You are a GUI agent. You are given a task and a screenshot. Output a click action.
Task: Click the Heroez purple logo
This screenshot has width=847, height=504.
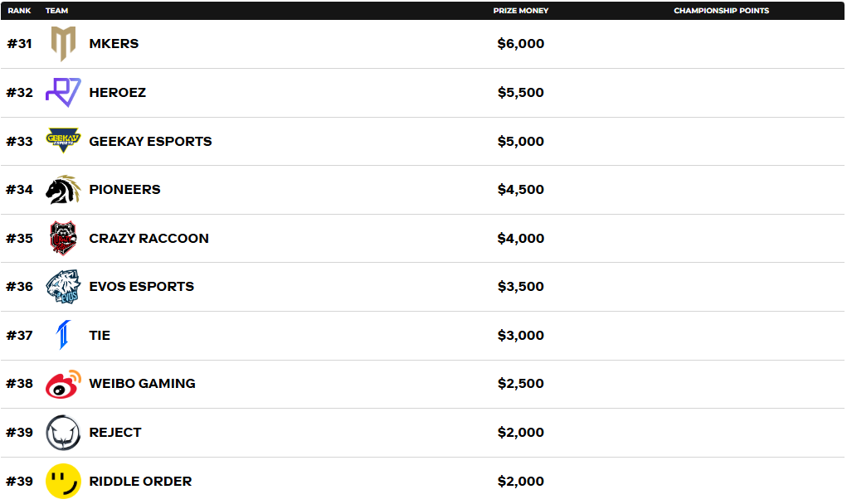63,92
